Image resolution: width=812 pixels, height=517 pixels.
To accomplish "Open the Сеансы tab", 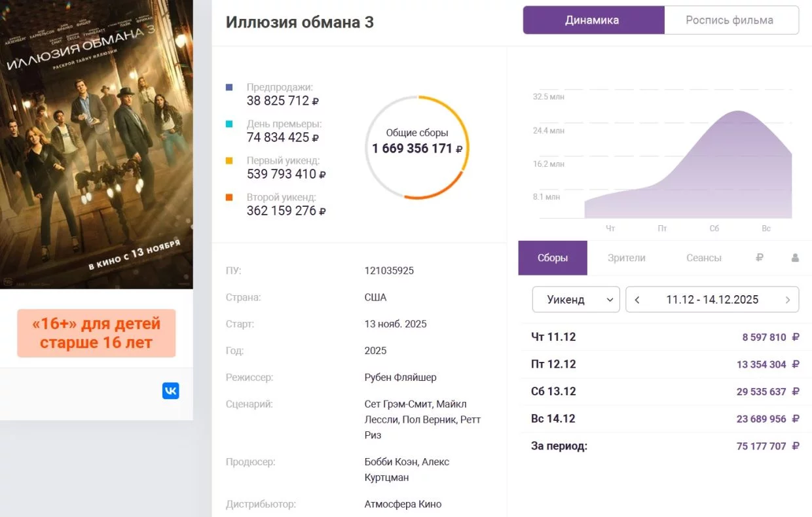I will 703,258.
